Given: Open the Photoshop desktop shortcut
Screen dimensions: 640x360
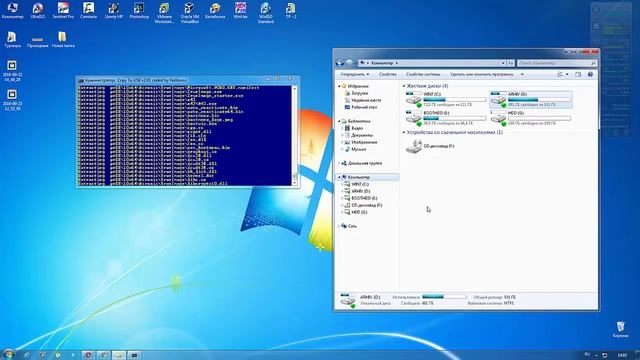Looking at the screenshot, I should click(139, 10).
